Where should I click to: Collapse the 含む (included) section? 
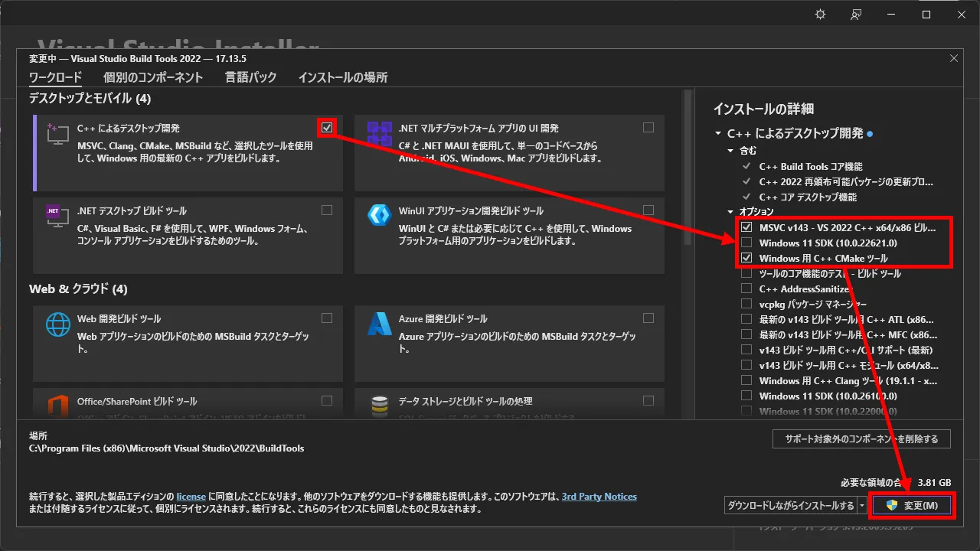[x=730, y=151]
